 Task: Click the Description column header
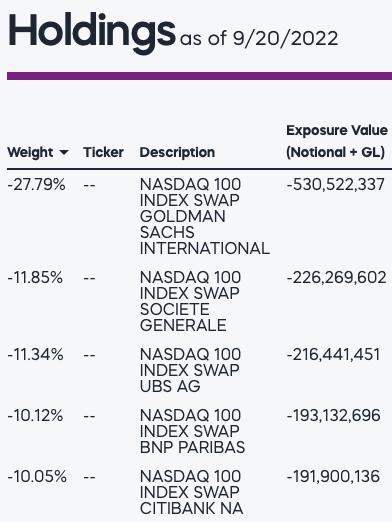point(177,152)
